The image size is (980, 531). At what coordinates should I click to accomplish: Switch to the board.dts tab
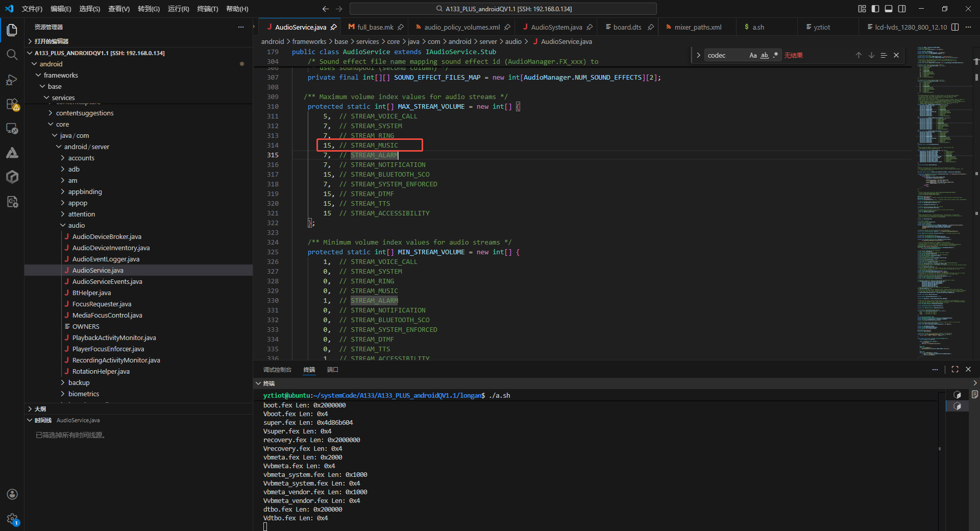pos(627,27)
